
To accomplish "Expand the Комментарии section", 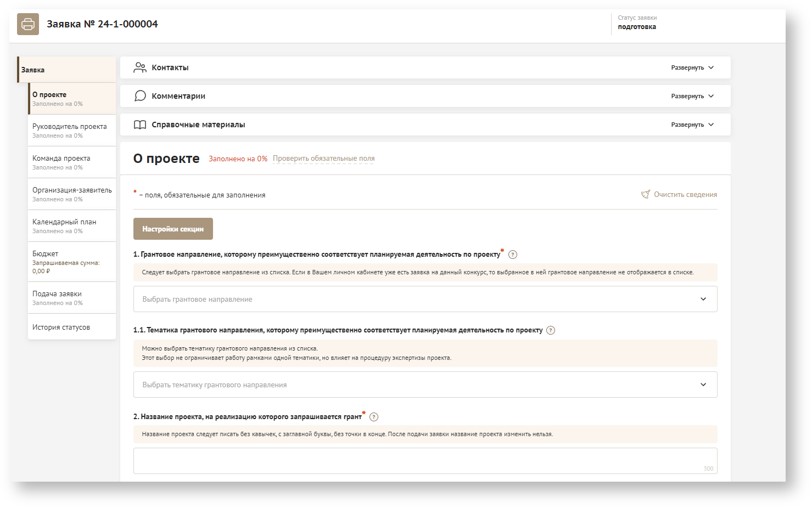I will pyautogui.click(x=692, y=96).
